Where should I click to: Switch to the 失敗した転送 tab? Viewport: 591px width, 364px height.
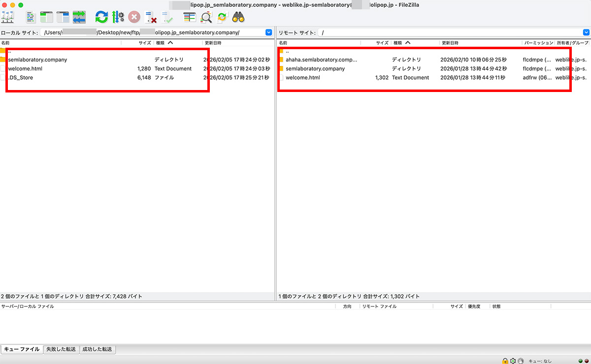[x=61, y=349]
